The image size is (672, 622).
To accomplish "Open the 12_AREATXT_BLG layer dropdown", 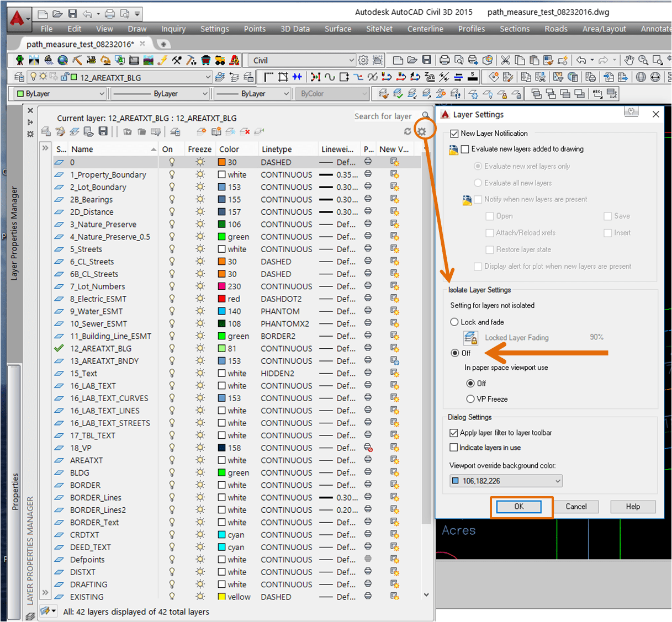I will point(208,77).
